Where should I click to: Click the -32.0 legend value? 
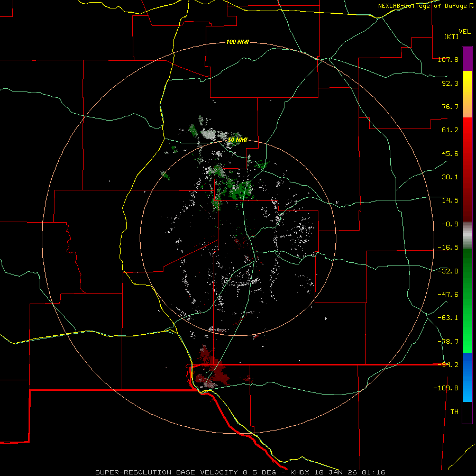[x=448, y=271]
